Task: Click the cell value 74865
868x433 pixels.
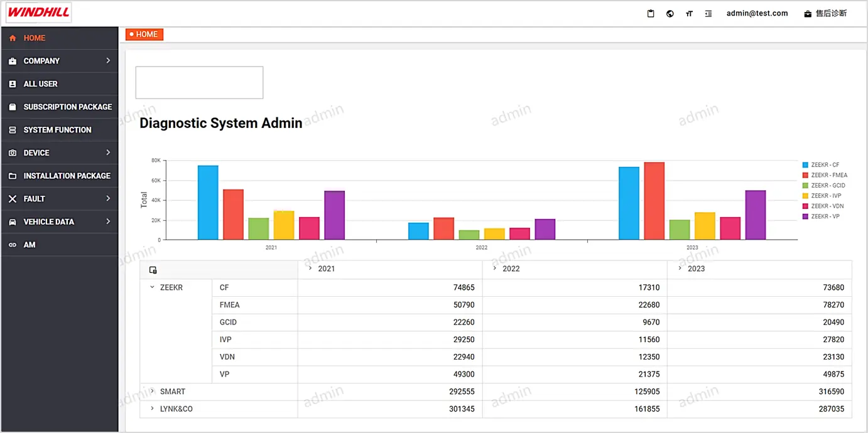Action: [x=464, y=287]
